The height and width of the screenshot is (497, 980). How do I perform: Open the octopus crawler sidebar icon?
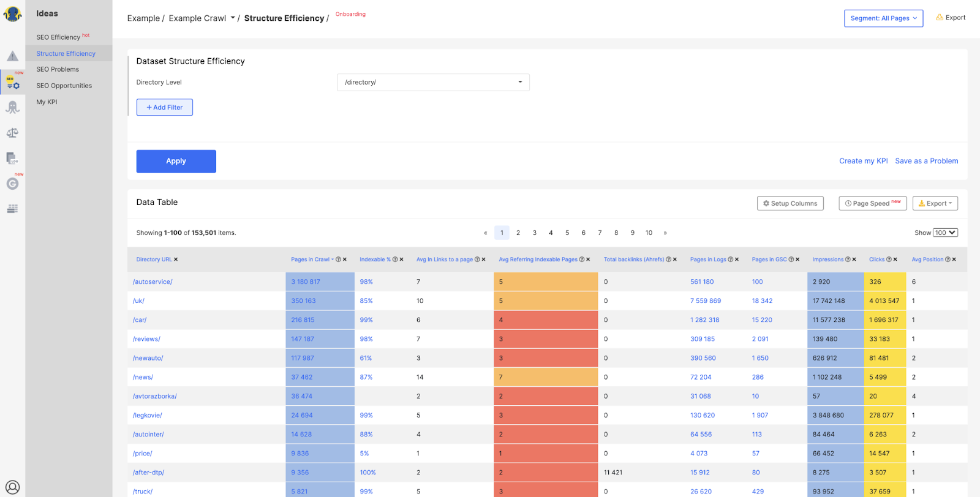12,108
